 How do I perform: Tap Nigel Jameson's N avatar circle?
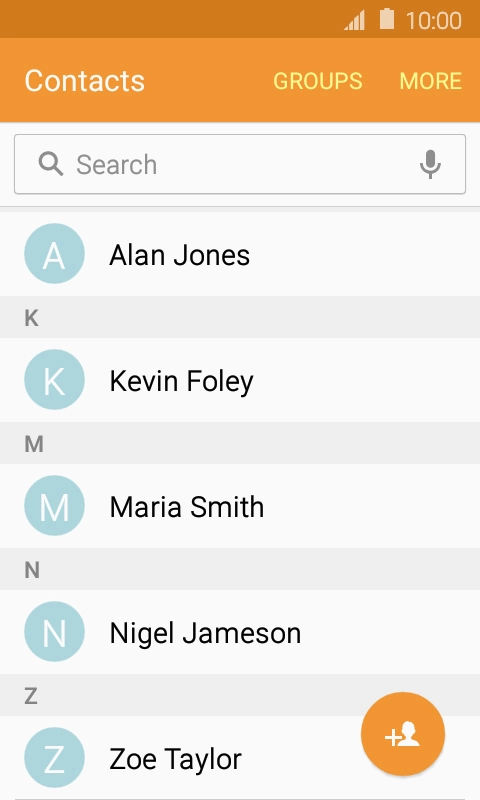(x=54, y=632)
